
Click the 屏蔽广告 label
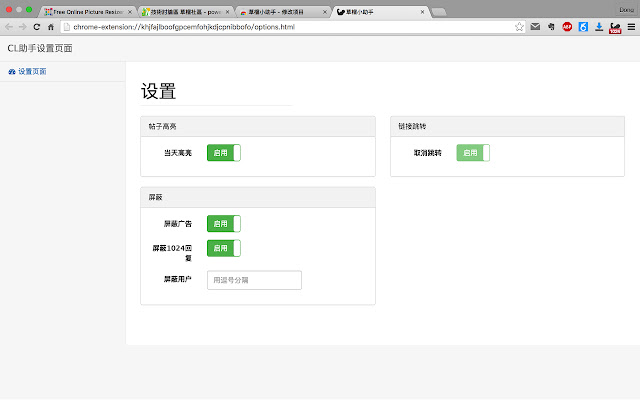point(178,224)
